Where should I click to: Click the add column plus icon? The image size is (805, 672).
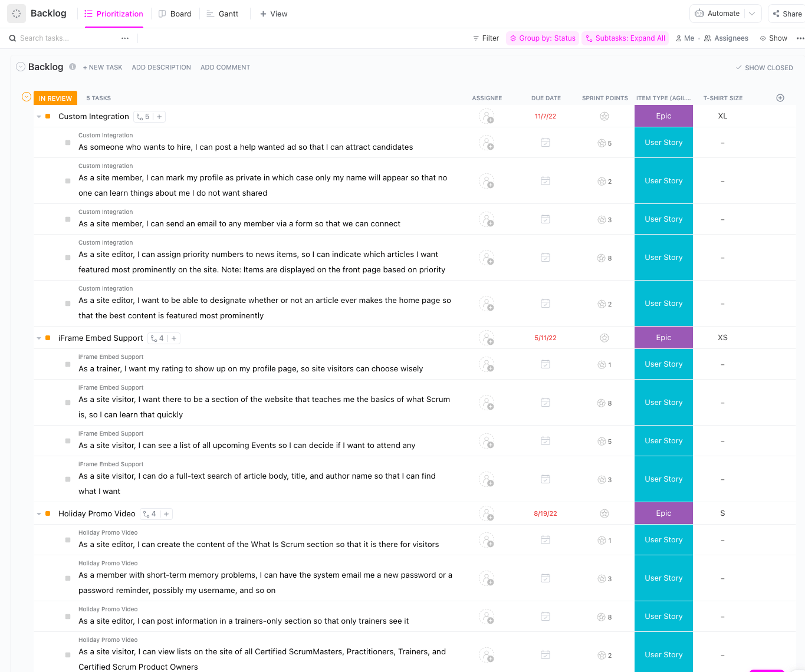(780, 98)
